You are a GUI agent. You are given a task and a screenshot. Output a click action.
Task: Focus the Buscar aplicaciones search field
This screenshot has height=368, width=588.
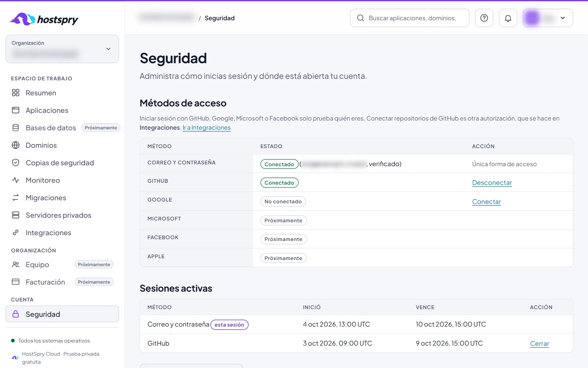(409, 18)
